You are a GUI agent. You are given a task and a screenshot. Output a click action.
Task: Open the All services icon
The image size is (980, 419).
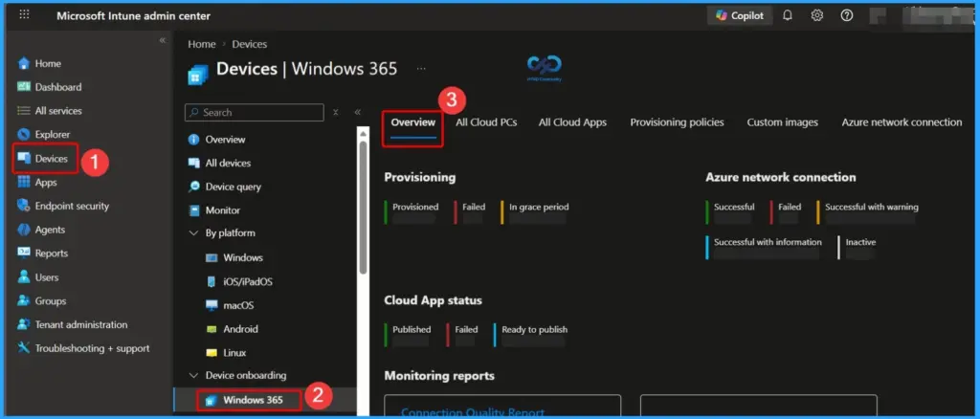click(24, 111)
